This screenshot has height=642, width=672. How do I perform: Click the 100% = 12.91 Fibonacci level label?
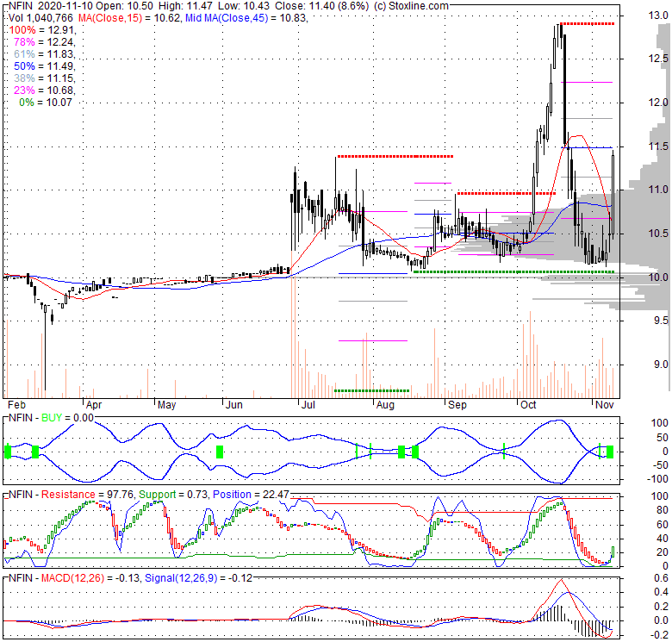coord(42,30)
